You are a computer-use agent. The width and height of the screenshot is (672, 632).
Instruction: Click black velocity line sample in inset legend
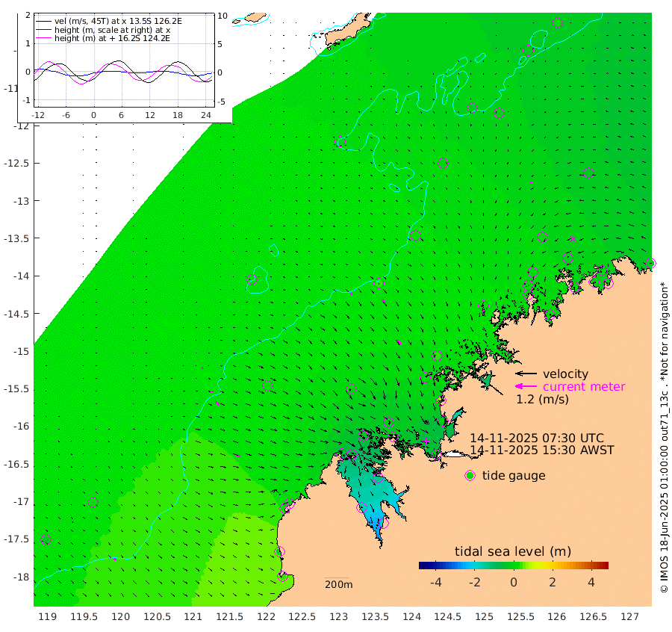43,21
